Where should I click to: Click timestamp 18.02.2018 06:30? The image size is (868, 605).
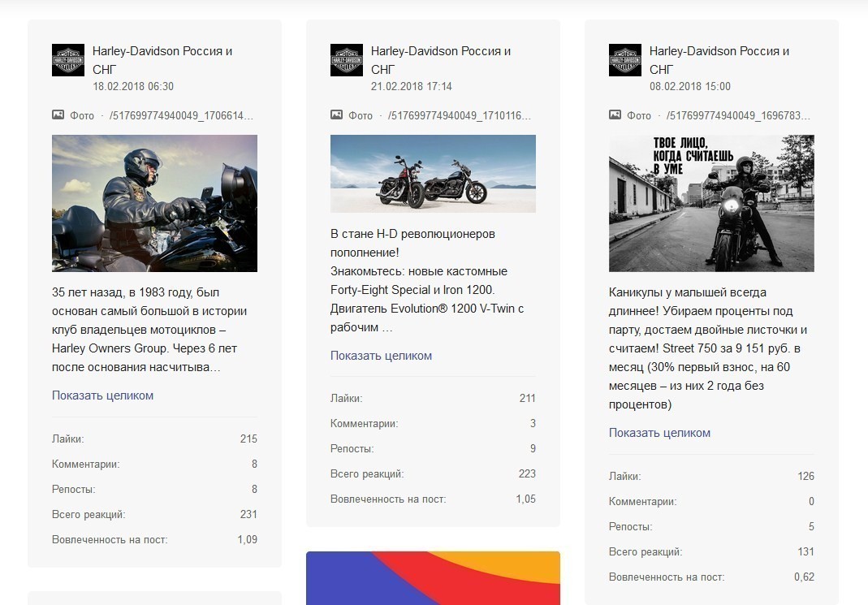(x=133, y=86)
